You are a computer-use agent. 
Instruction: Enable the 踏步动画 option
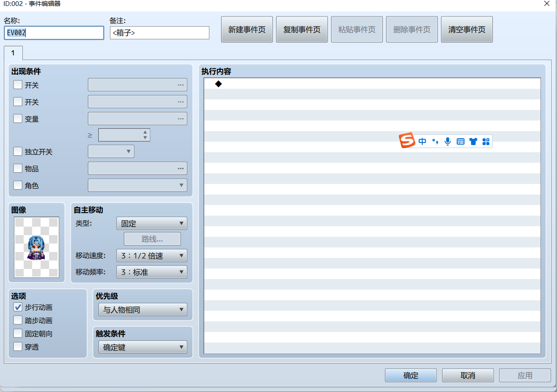pos(18,320)
